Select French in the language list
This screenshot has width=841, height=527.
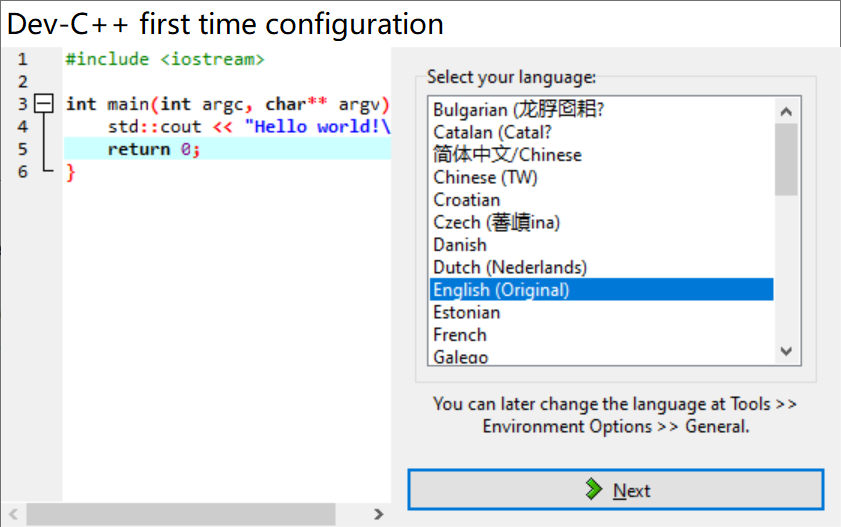click(601, 335)
